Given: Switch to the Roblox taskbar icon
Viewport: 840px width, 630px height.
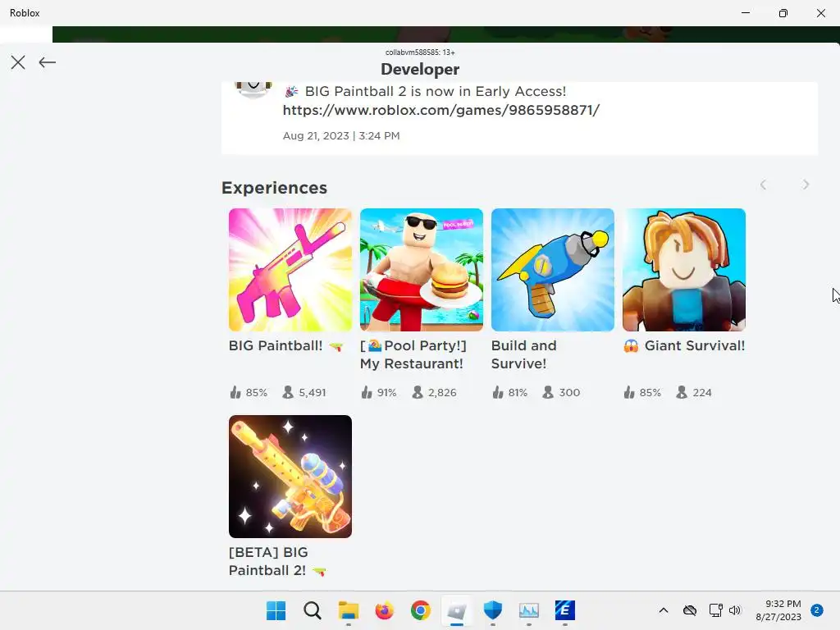Looking at the screenshot, I should coord(456,610).
